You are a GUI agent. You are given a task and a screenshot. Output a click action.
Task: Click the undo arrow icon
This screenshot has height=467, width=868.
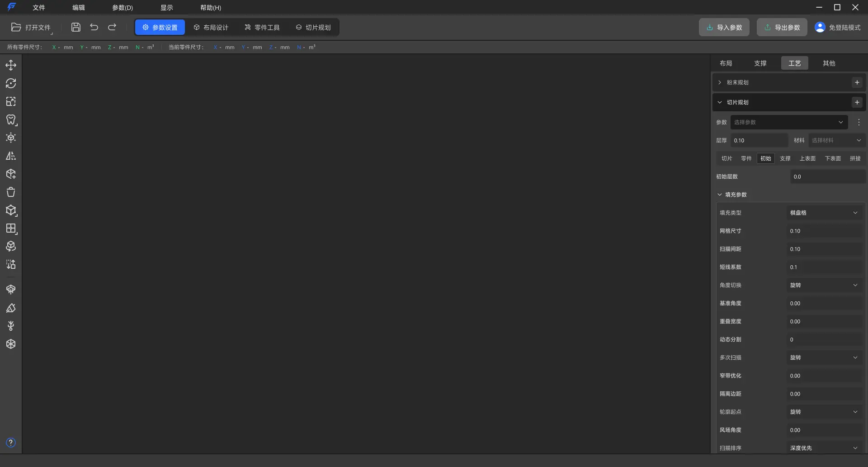(x=94, y=27)
